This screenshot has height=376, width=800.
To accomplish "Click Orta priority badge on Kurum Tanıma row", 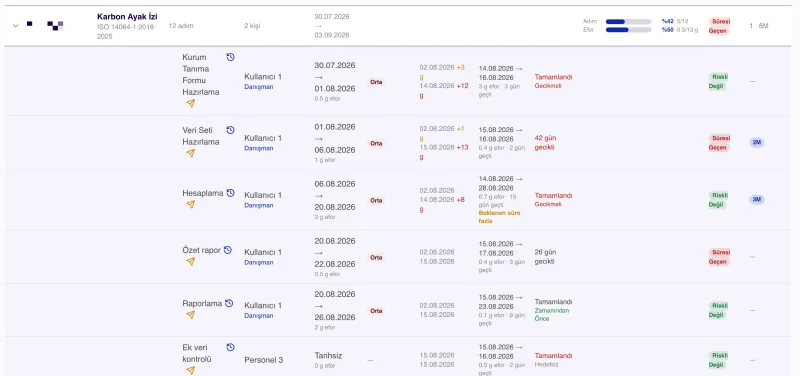I will [x=376, y=82].
